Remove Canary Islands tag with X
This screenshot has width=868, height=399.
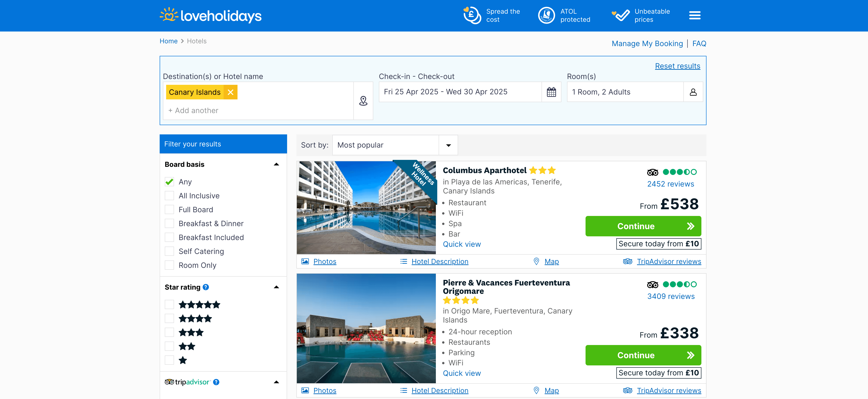click(x=231, y=92)
